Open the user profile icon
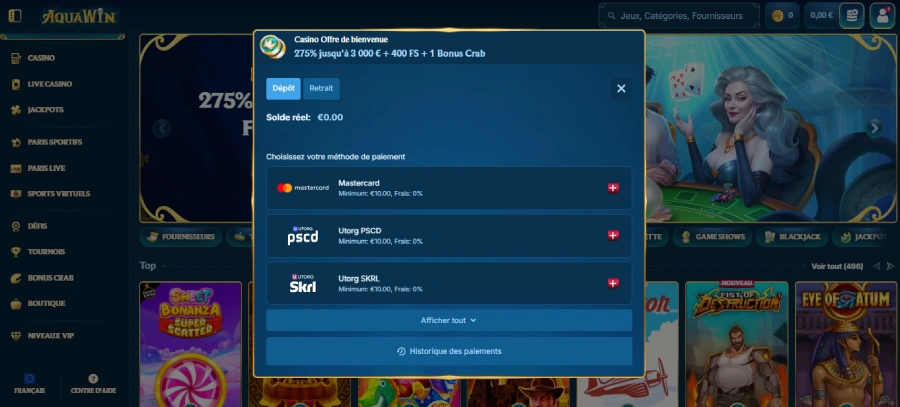 [881, 16]
